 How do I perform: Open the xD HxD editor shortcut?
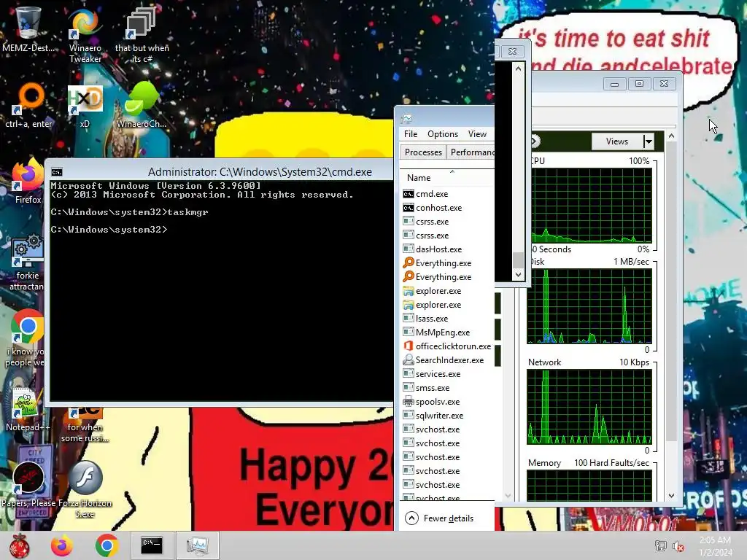point(85,106)
